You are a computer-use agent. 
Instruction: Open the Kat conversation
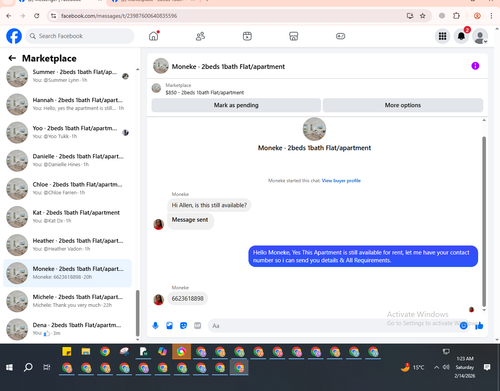tap(68, 217)
